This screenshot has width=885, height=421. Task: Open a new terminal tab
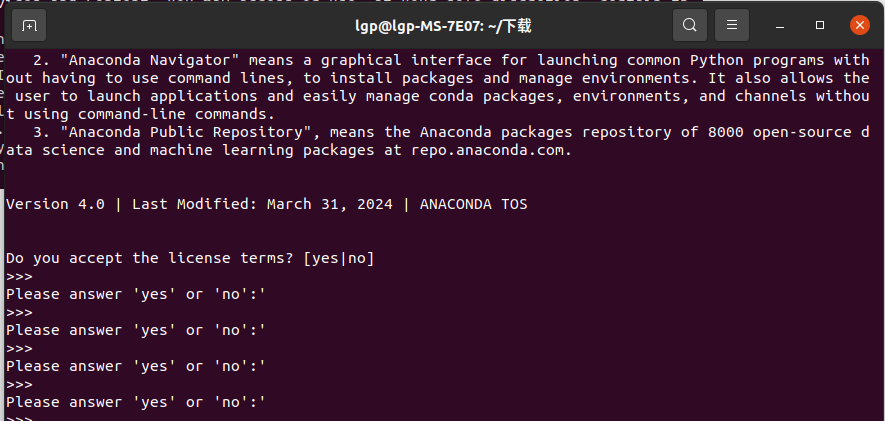coord(29,25)
